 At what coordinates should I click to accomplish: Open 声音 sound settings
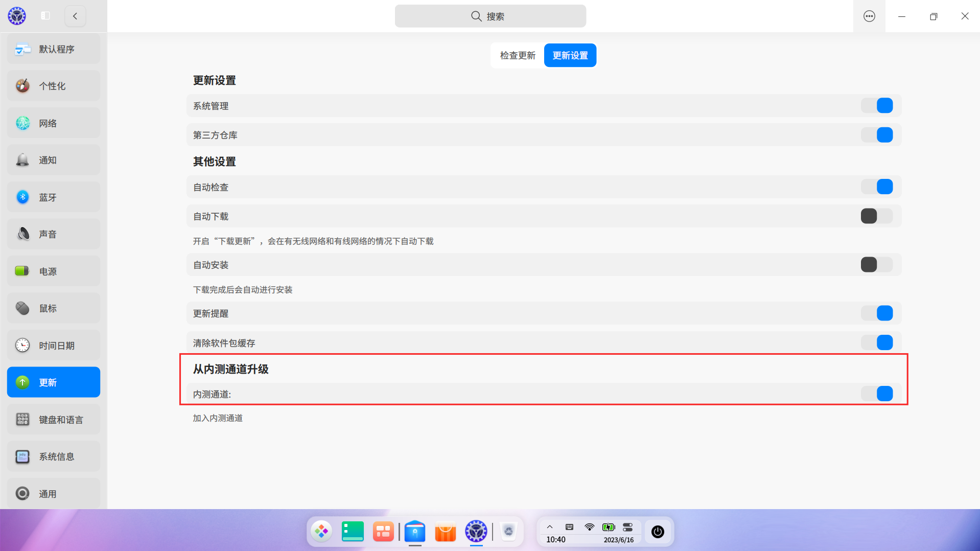pos(53,234)
